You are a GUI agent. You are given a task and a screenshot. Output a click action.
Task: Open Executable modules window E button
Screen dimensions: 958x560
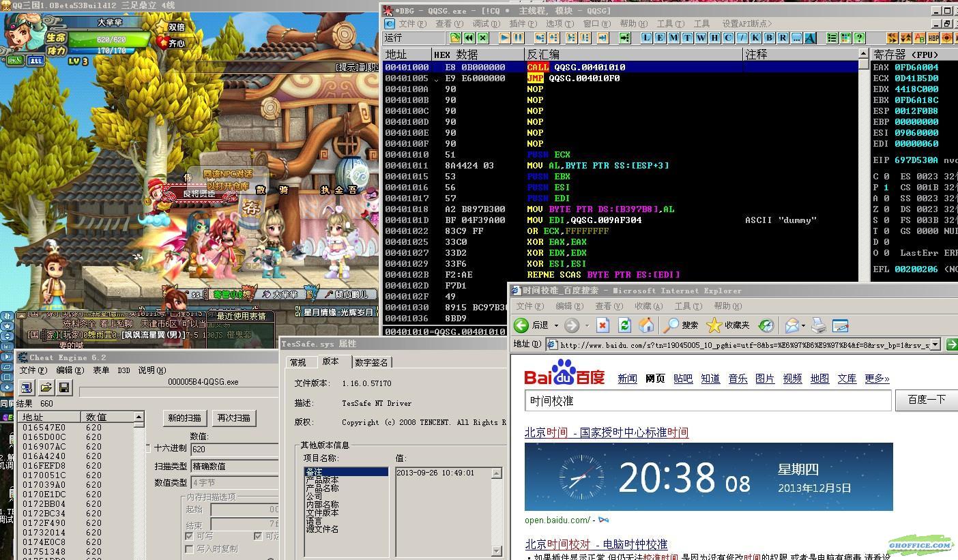660,38
